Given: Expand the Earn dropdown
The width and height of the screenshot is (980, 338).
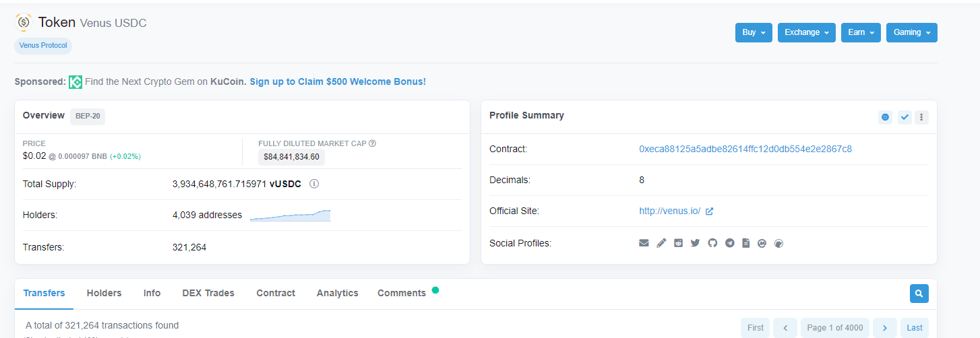Looking at the screenshot, I should [861, 32].
